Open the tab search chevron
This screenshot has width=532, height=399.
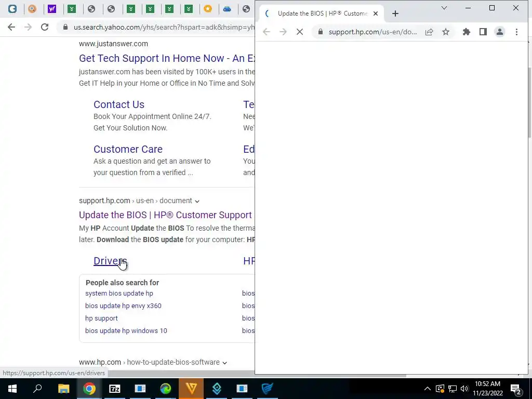(444, 8)
